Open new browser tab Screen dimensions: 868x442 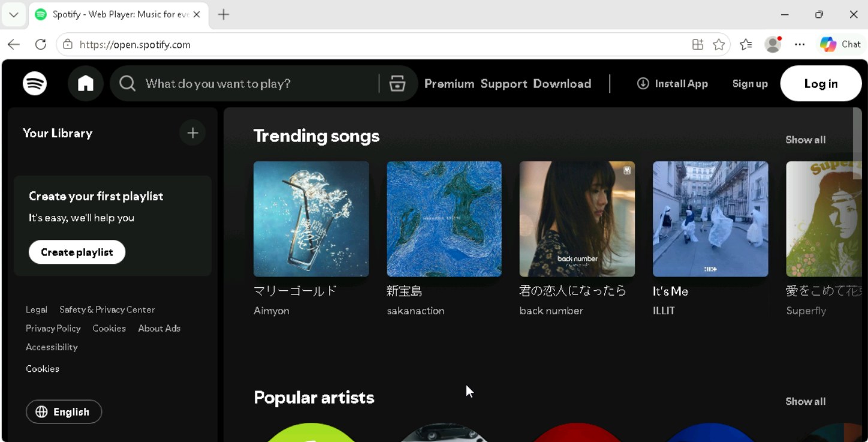pyautogui.click(x=224, y=14)
